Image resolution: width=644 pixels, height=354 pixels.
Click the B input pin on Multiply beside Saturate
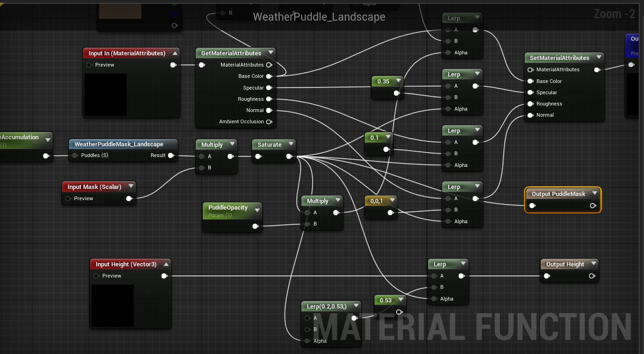pyautogui.click(x=202, y=167)
